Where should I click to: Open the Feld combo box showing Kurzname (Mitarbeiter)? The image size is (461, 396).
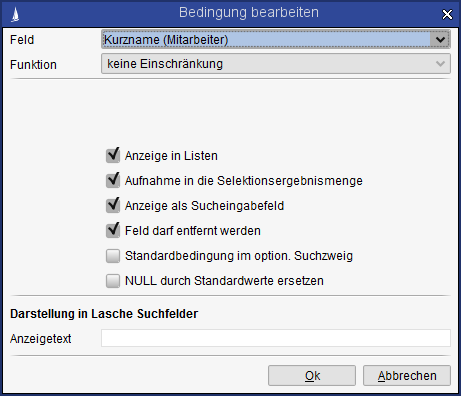276,40
